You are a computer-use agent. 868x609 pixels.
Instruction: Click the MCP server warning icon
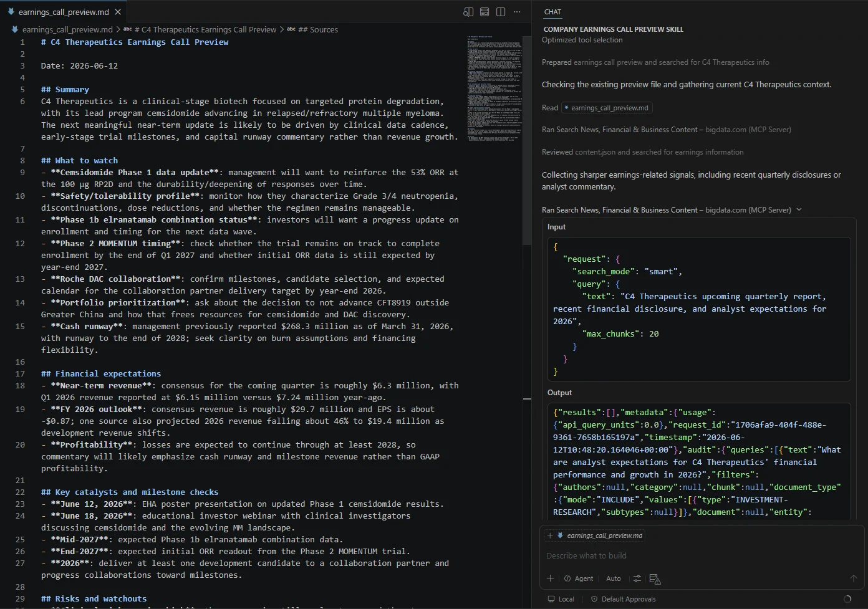point(655,579)
